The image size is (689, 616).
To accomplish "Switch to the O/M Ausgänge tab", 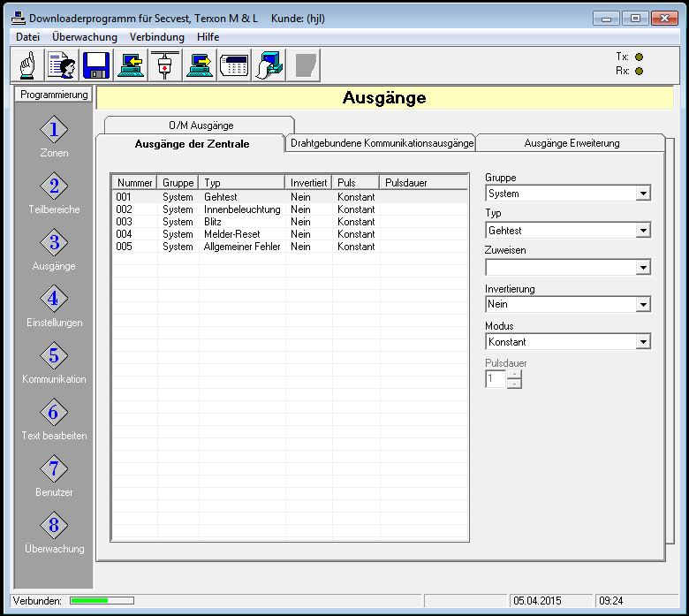I will (x=201, y=125).
